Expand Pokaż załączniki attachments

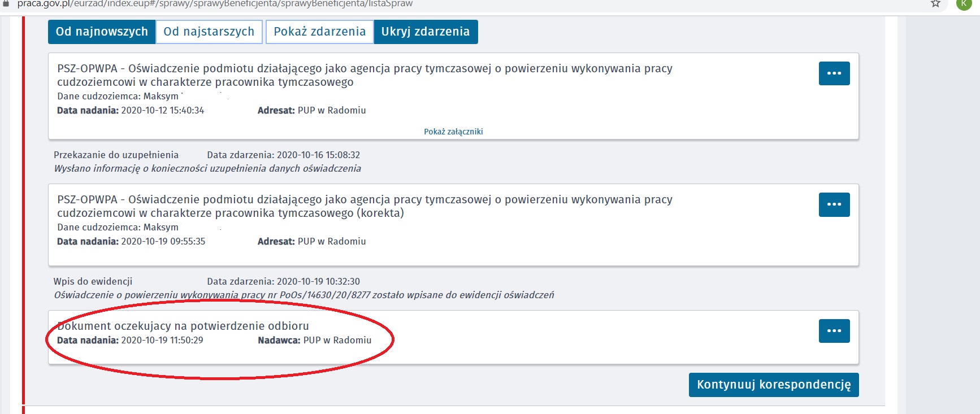[x=453, y=132]
